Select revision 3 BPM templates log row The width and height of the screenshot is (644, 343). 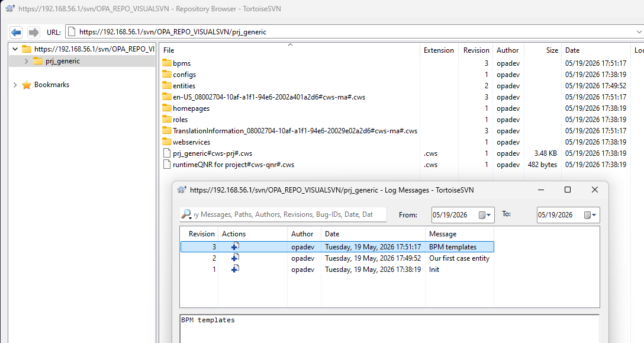tap(337, 247)
